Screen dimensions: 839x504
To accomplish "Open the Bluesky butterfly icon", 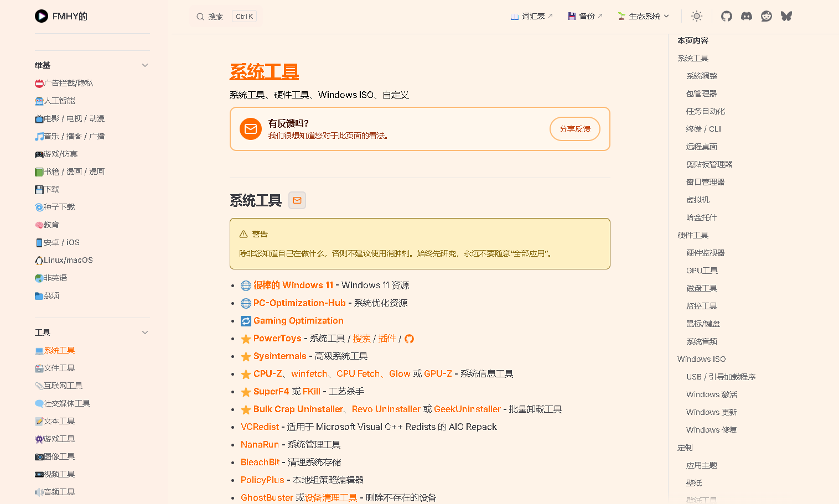I will pyautogui.click(x=786, y=16).
